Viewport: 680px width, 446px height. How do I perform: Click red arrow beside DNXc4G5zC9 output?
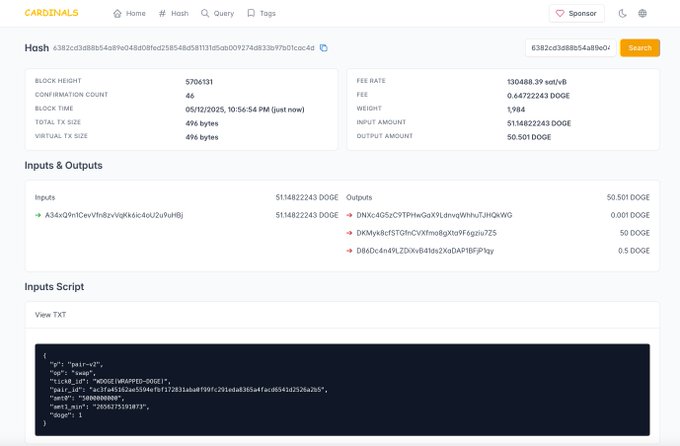coord(349,215)
